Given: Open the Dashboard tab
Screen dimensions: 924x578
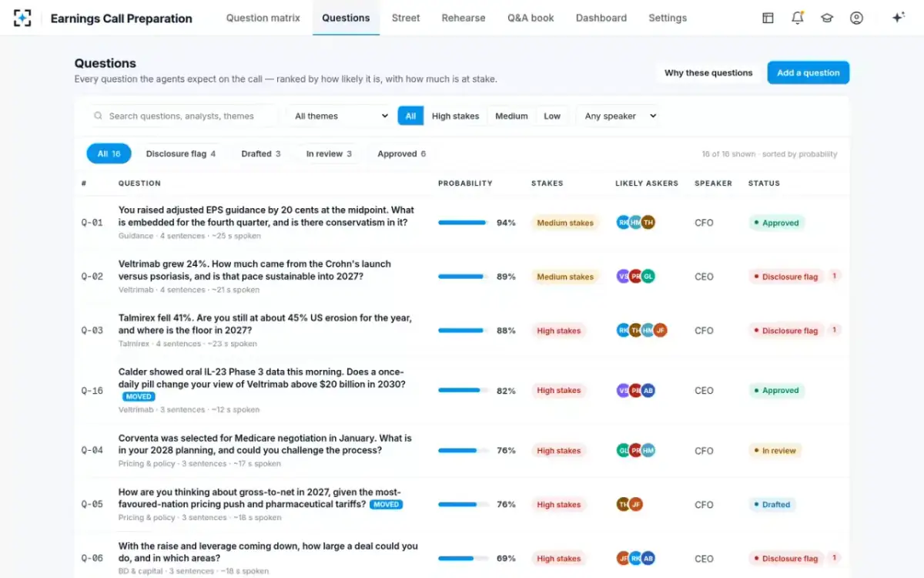Looking at the screenshot, I should tap(601, 18).
